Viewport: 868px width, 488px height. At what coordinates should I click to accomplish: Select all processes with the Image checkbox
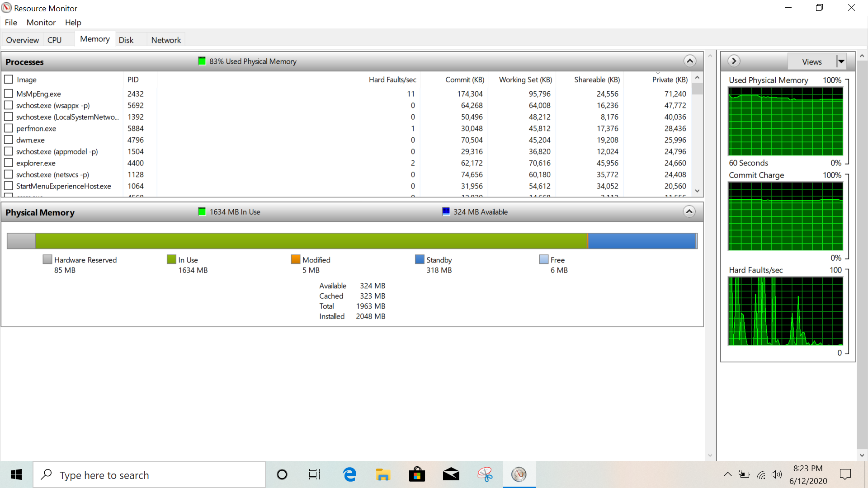click(x=9, y=80)
